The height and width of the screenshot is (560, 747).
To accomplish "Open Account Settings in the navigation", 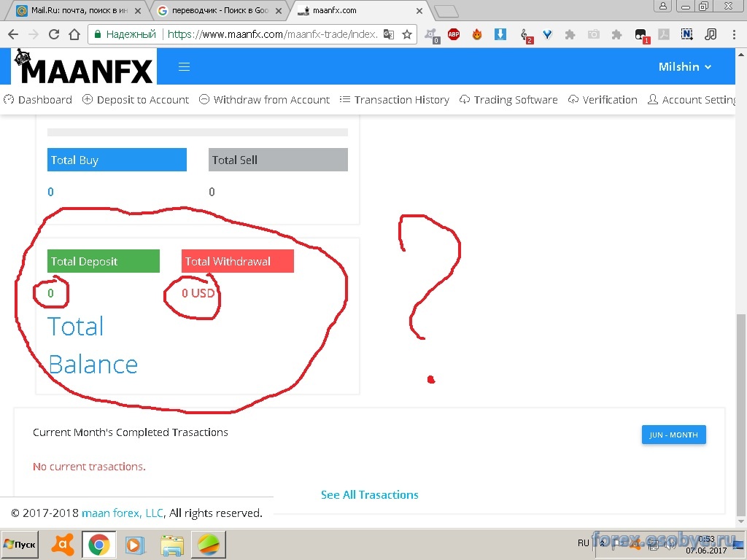I will coord(692,99).
